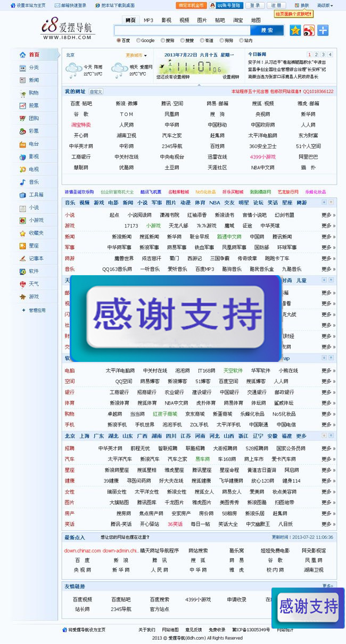Click the 彩票 lottery balls icon
This screenshot has width=346, height=644.
22,131
